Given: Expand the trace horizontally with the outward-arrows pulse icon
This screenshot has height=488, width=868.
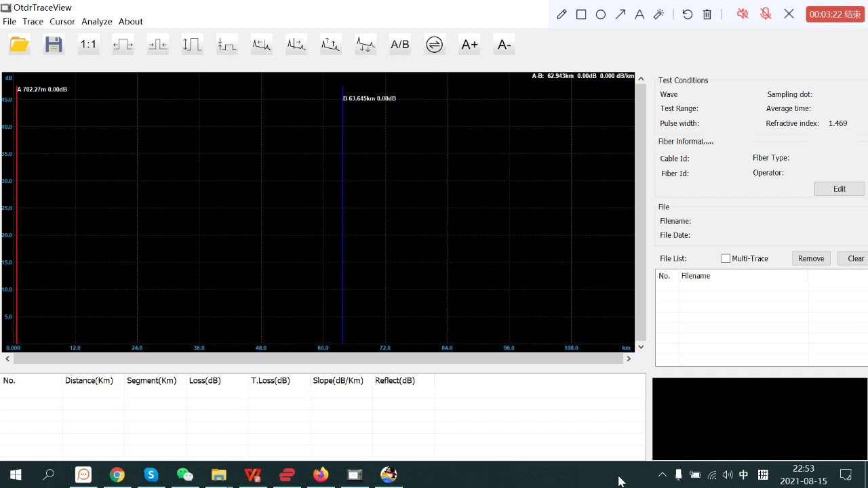Looking at the screenshot, I should [x=123, y=45].
